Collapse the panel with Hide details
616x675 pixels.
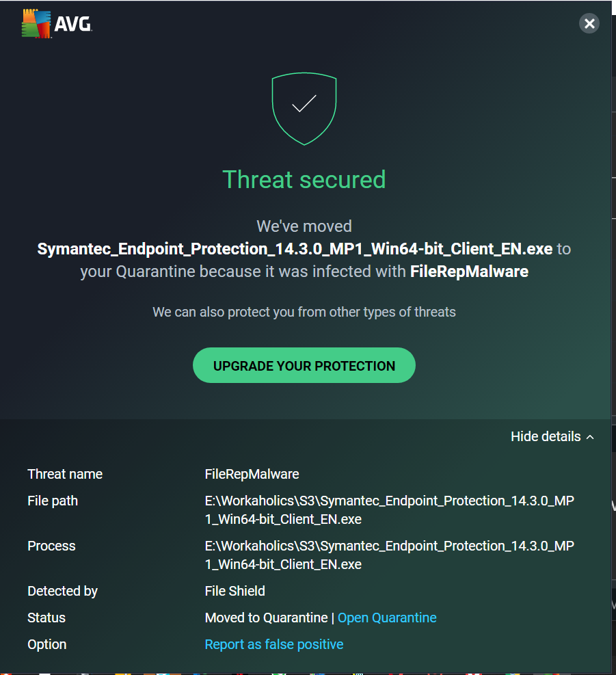click(x=552, y=436)
